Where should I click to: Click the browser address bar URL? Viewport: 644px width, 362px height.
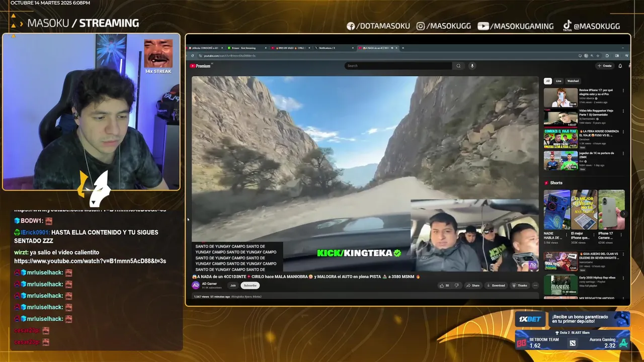[230, 56]
